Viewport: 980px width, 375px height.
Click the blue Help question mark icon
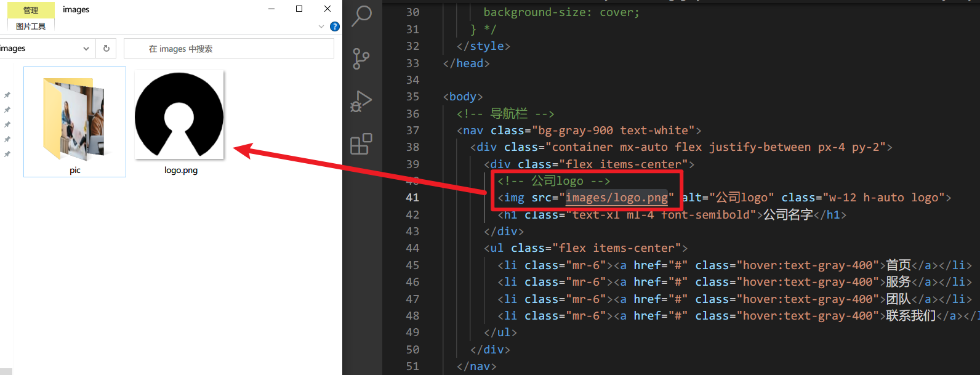335,26
